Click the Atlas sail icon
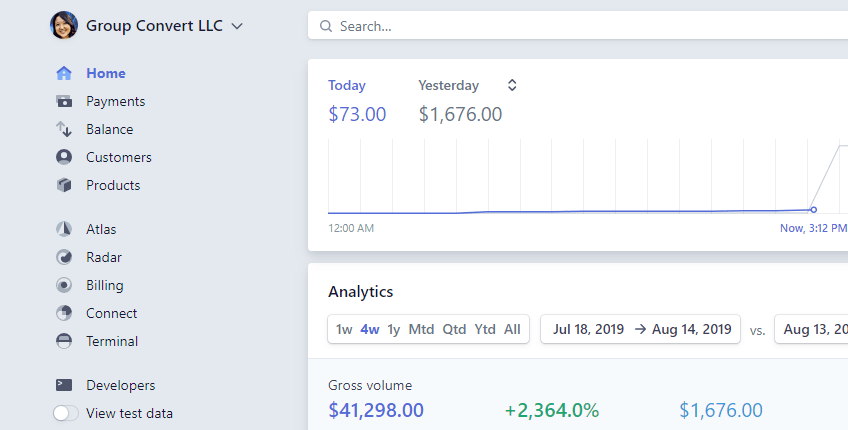Image resolution: width=848 pixels, height=430 pixels. click(x=64, y=229)
